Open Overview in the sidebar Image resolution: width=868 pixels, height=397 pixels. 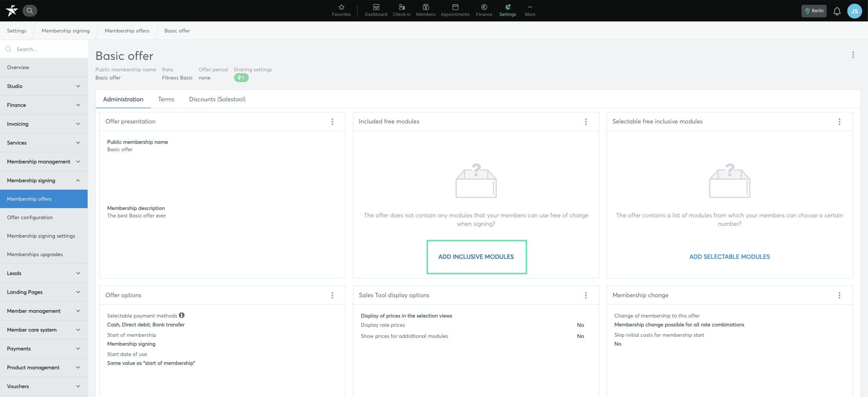tap(44, 67)
